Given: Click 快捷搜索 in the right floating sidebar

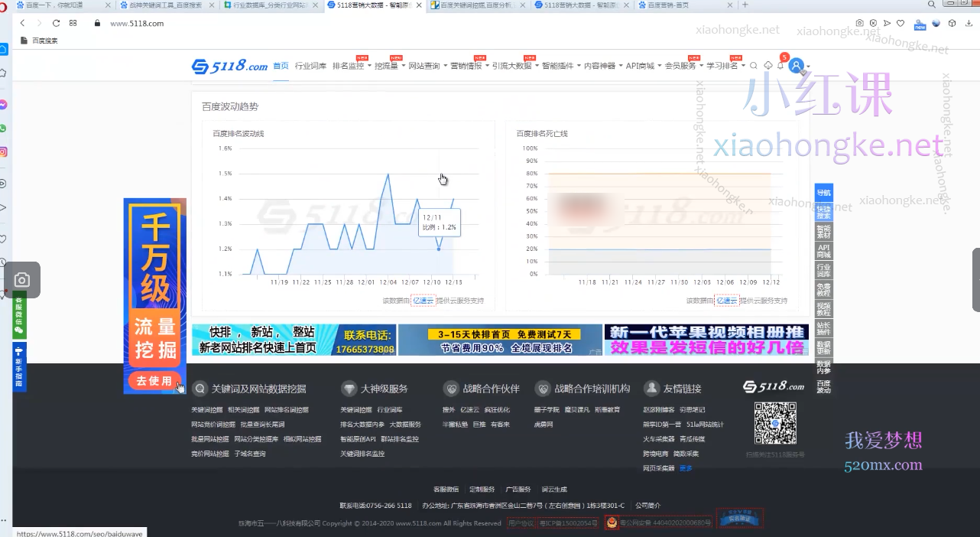Looking at the screenshot, I should tap(823, 213).
